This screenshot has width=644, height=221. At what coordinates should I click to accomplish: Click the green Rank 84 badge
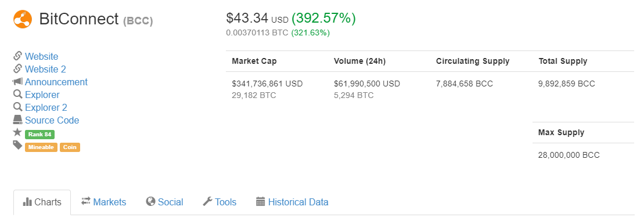[40, 135]
